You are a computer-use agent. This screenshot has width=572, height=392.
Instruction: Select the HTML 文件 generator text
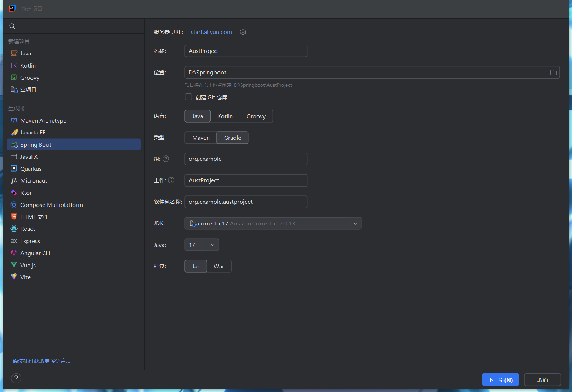point(34,217)
